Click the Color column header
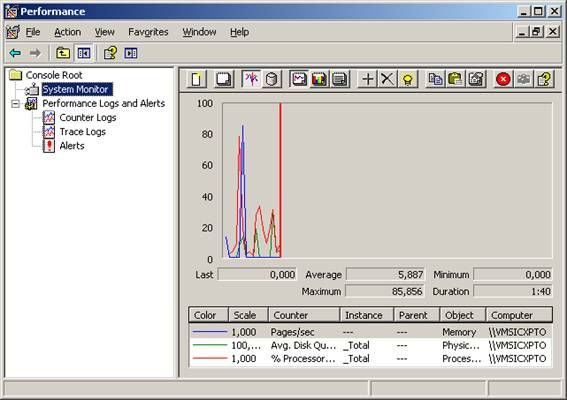The height and width of the screenshot is (400, 567). (208, 315)
